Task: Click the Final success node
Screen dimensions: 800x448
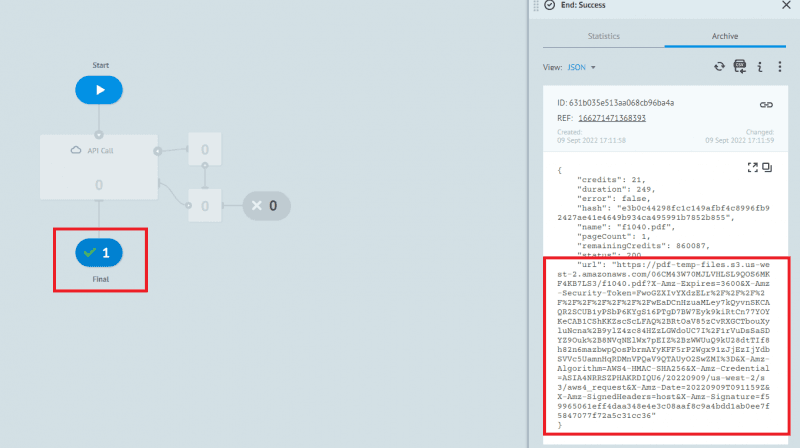Action: 98,254
